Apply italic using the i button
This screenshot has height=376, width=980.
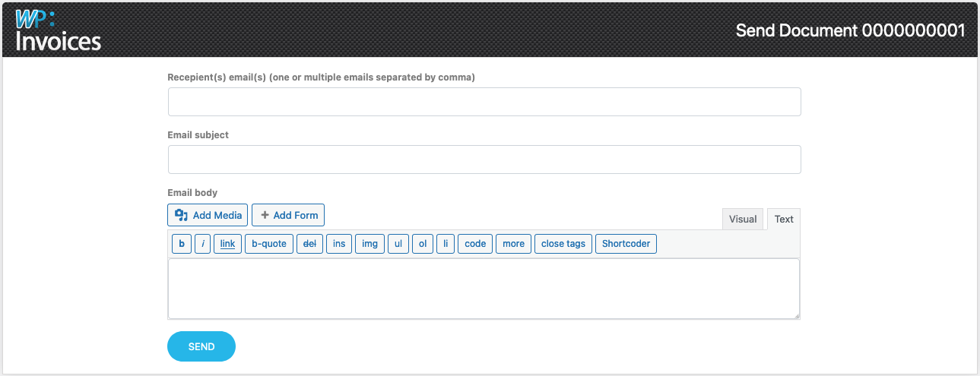point(203,244)
